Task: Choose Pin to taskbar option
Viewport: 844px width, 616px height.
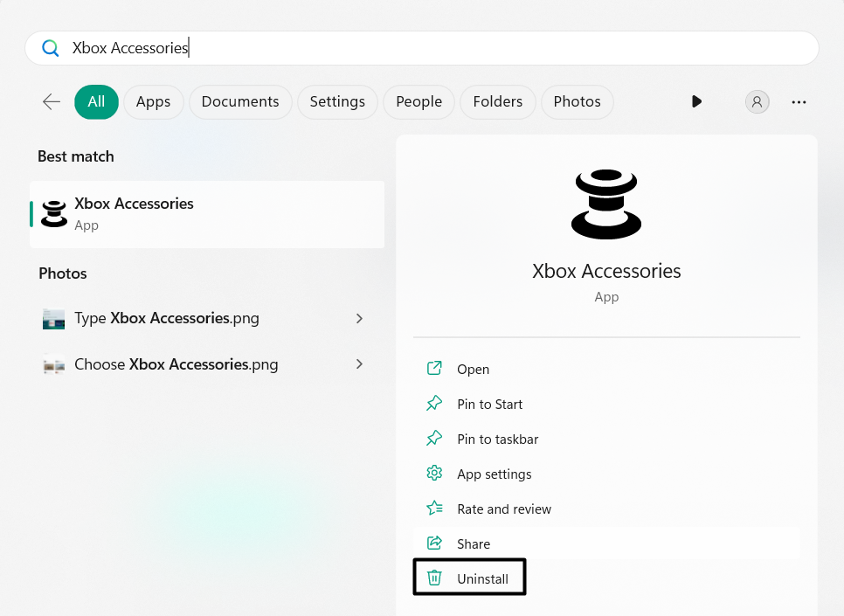Action: coord(497,440)
